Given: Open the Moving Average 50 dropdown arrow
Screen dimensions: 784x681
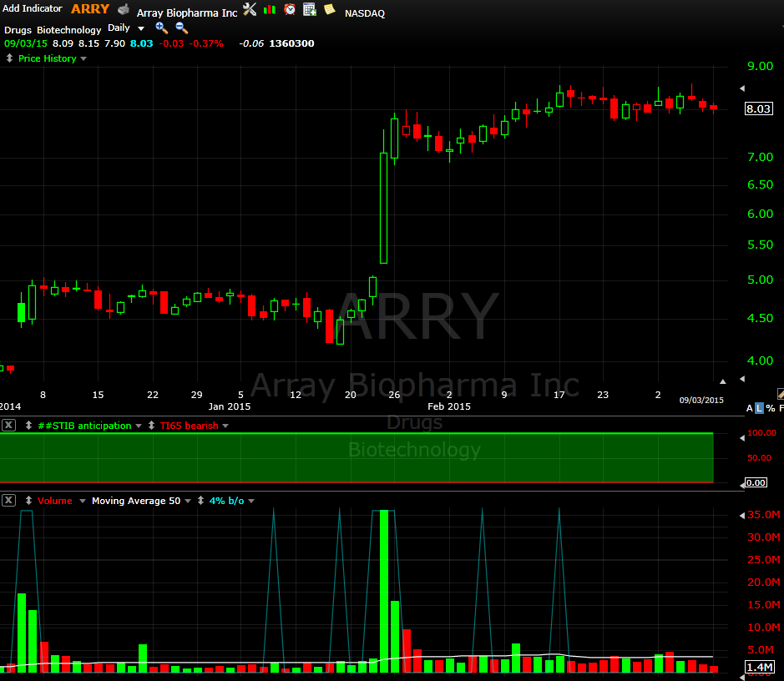Looking at the screenshot, I should click(188, 501).
